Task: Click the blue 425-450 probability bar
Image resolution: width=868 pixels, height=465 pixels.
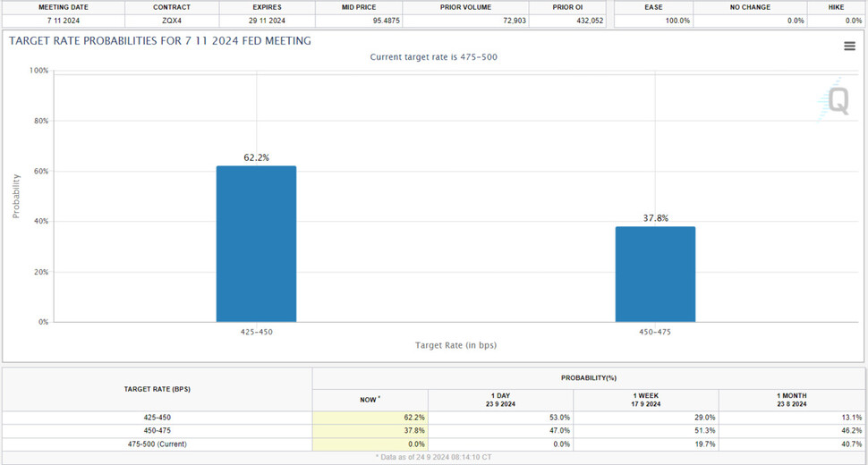Action: click(x=256, y=243)
